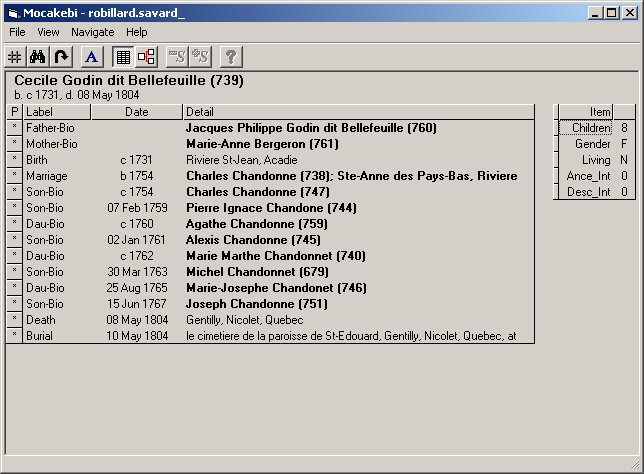Switch to the table grid view icon
The width and height of the screenshot is (644, 474).
[123, 57]
